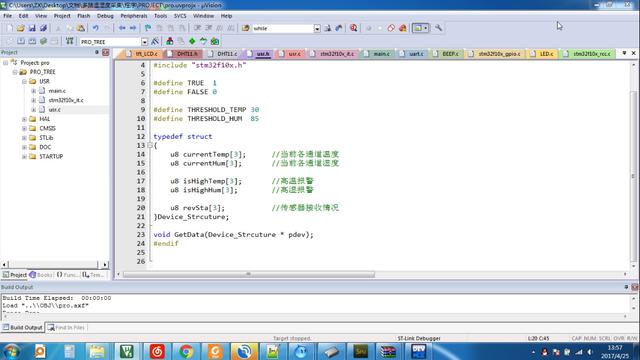Image resolution: width=640 pixels, height=360 pixels.
Task: Close the Project panel
Action: pos(106,52)
